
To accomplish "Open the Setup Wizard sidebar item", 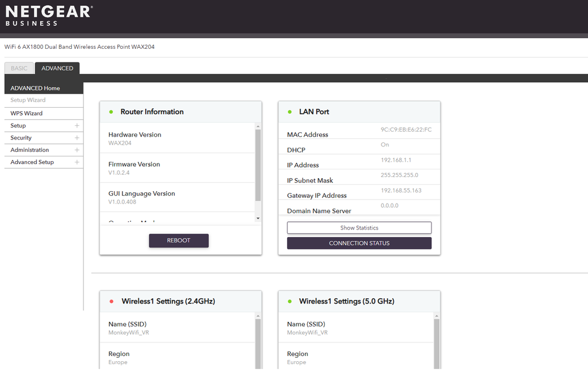I will [44, 100].
